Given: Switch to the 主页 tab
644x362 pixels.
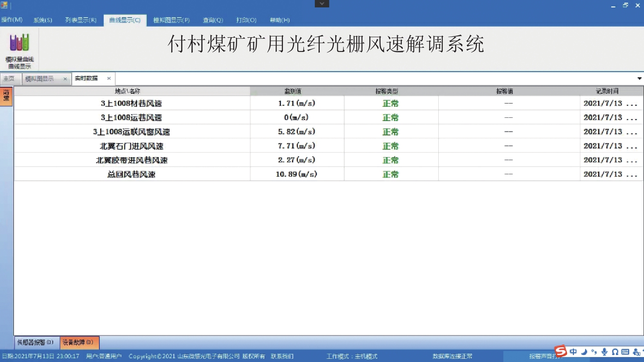Looking at the screenshot, I should tap(9, 79).
